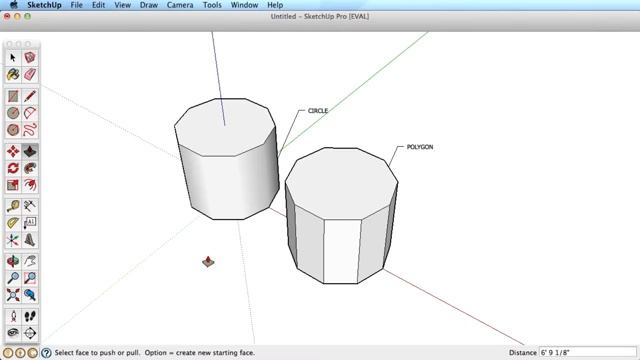Click the help question mark icon
Viewport: 640px width, 360px height.
[x=46, y=353]
